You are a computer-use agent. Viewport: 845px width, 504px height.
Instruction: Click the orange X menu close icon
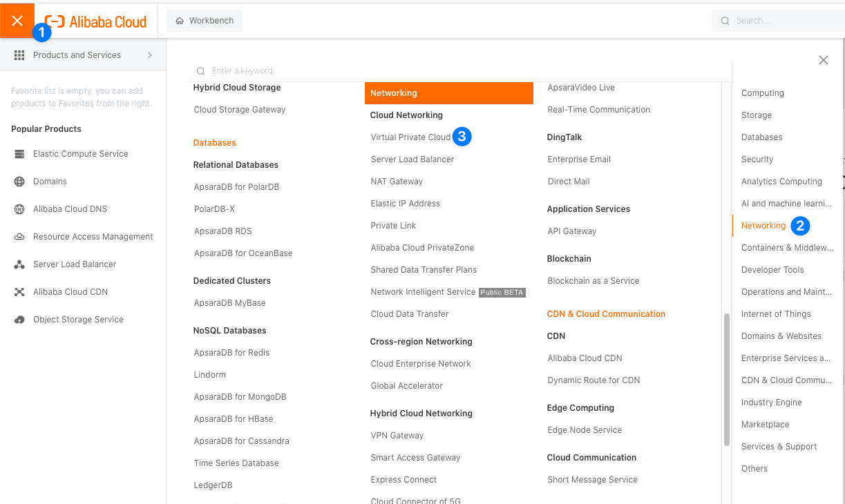(17, 21)
